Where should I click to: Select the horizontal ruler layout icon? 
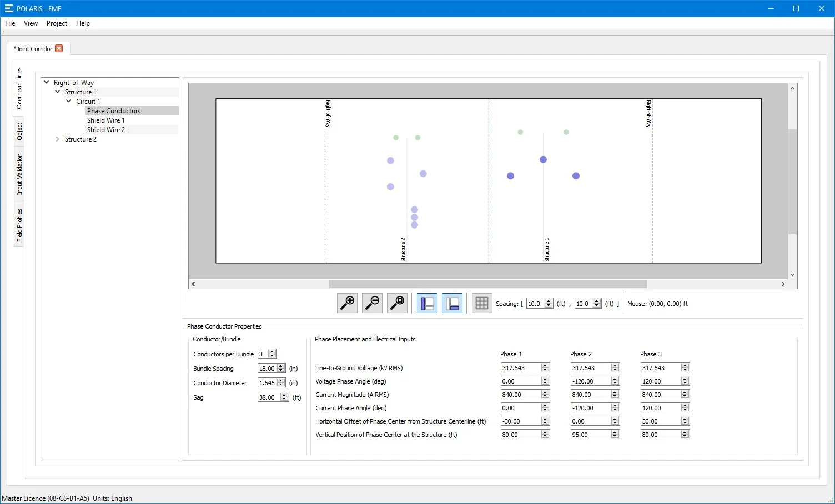tap(451, 303)
